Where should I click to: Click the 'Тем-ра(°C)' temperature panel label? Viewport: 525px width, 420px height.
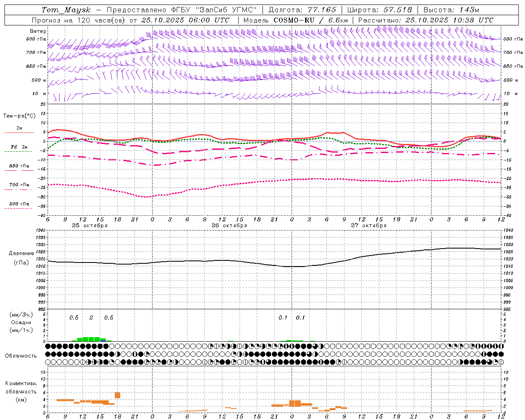click(x=19, y=116)
